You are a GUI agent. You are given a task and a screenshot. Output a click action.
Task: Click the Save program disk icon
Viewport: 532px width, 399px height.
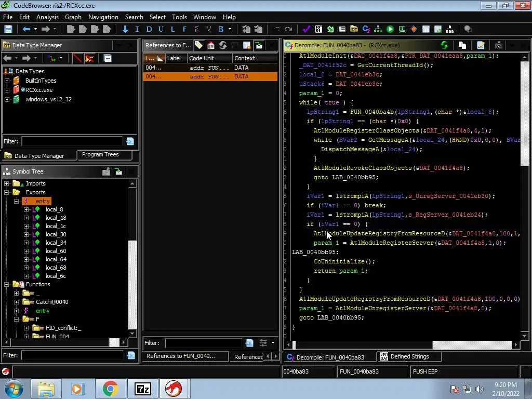click(8, 29)
